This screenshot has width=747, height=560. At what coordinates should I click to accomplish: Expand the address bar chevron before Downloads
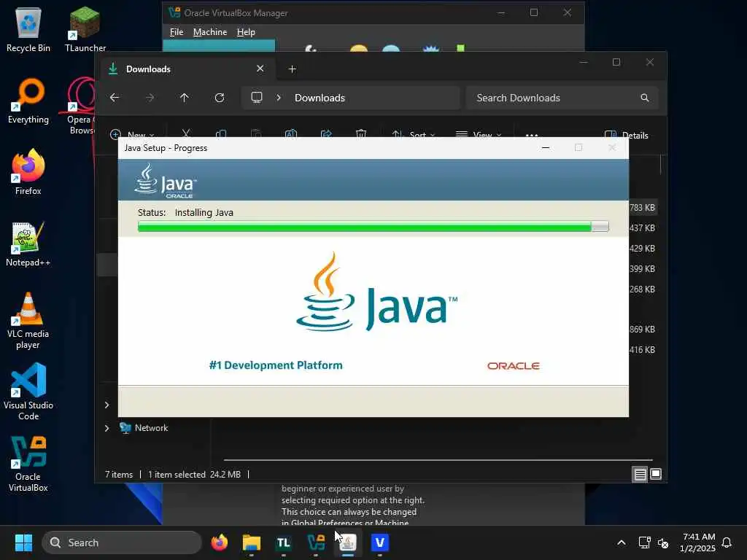click(x=279, y=98)
